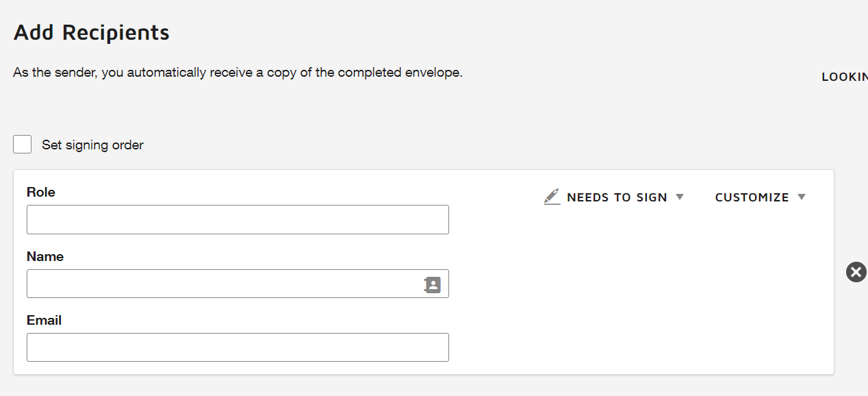Image resolution: width=868 pixels, height=396 pixels.
Task: Expand the Needs to Sign dropdown arrow
Action: pos(680,197)
